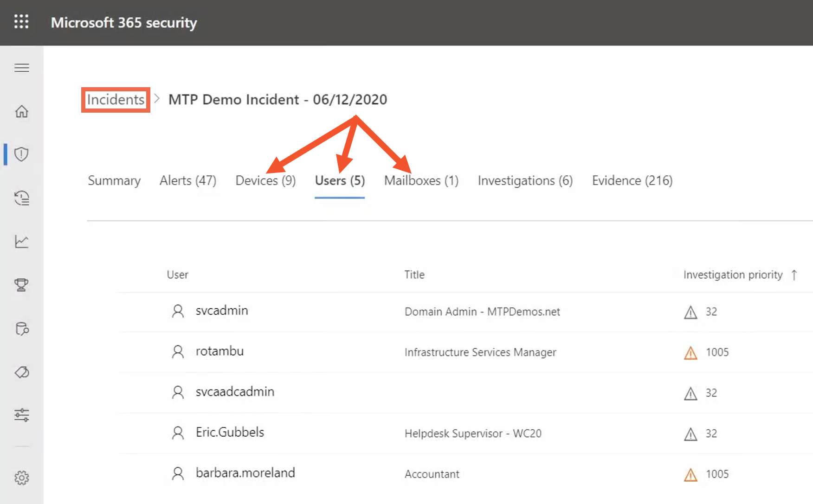
Task: Open the Reports chart icon
Action: (x=22, y=242)
